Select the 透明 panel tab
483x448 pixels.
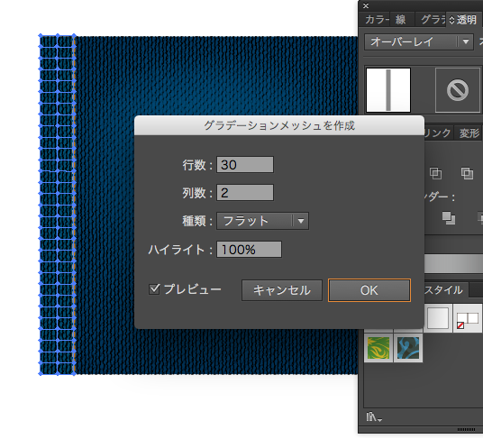click(463, 20)
